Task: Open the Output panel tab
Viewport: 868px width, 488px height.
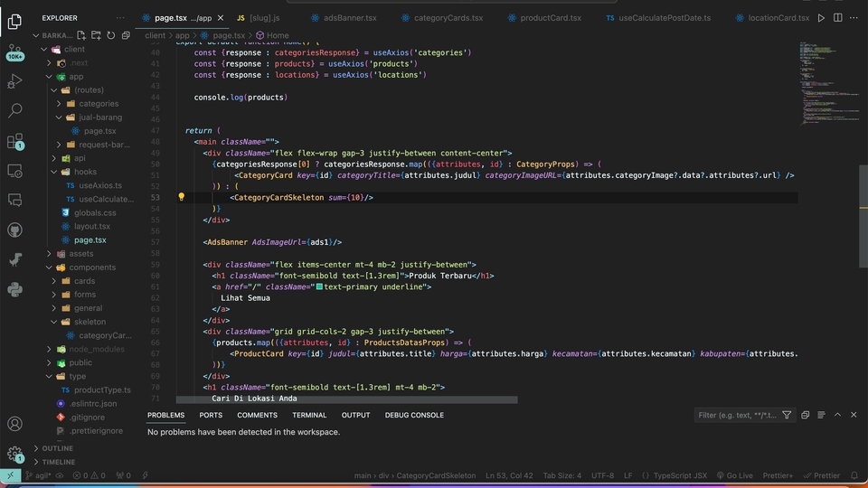Action: point(355,415)
